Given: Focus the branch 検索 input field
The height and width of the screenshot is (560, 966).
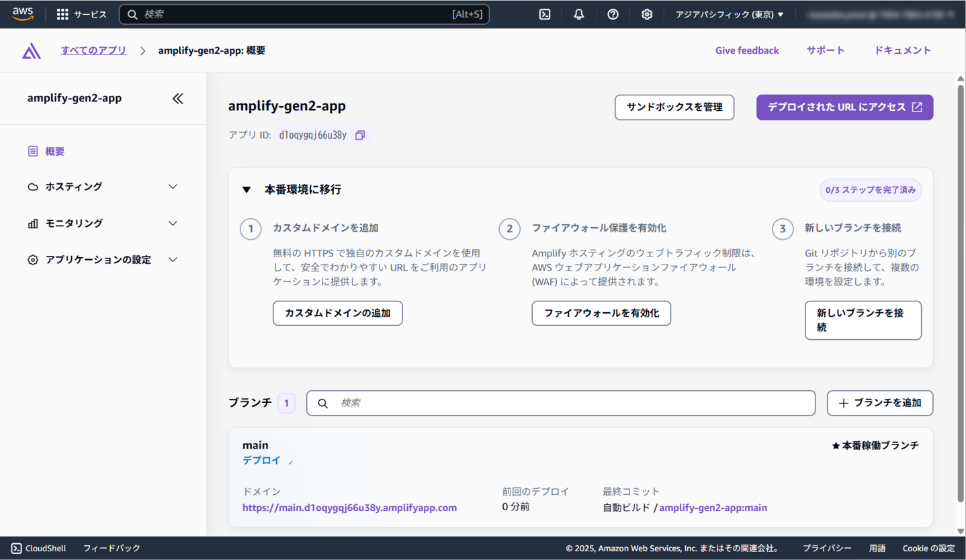Looking at the screenshot, I should pos(561,403).
